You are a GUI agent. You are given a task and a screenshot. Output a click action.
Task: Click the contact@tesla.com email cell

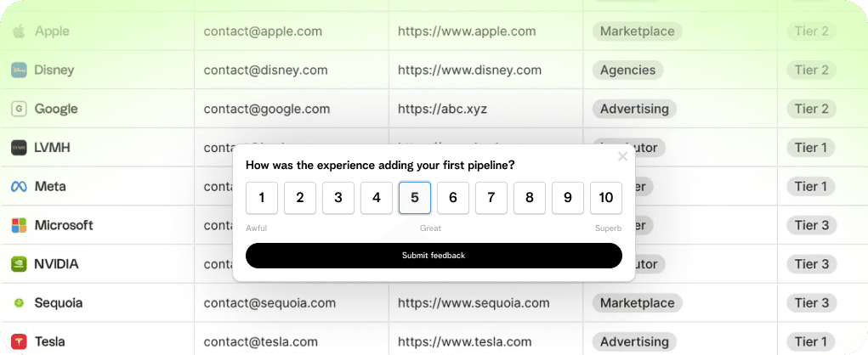click(x=292, y=339)
